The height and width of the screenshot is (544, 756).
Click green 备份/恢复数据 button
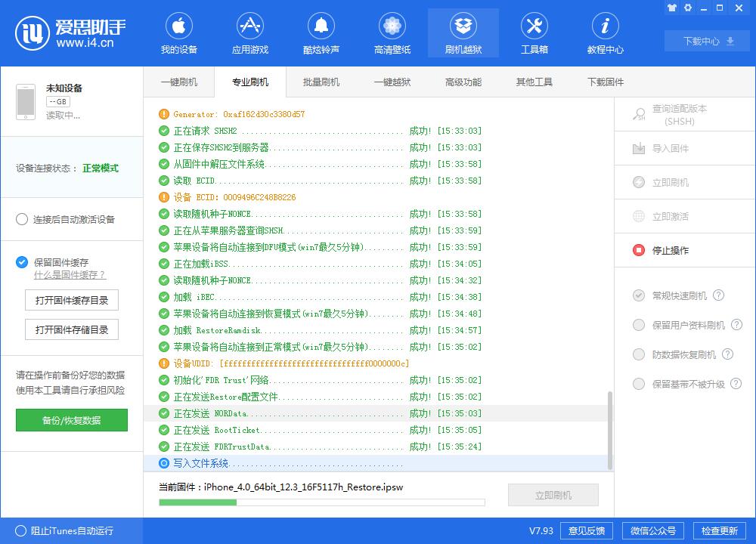(72, 420)
